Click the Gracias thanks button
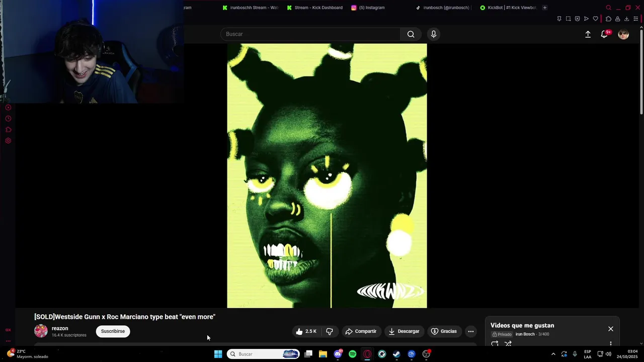The height and width of the screenshot is (362, 644). [444, 331]
